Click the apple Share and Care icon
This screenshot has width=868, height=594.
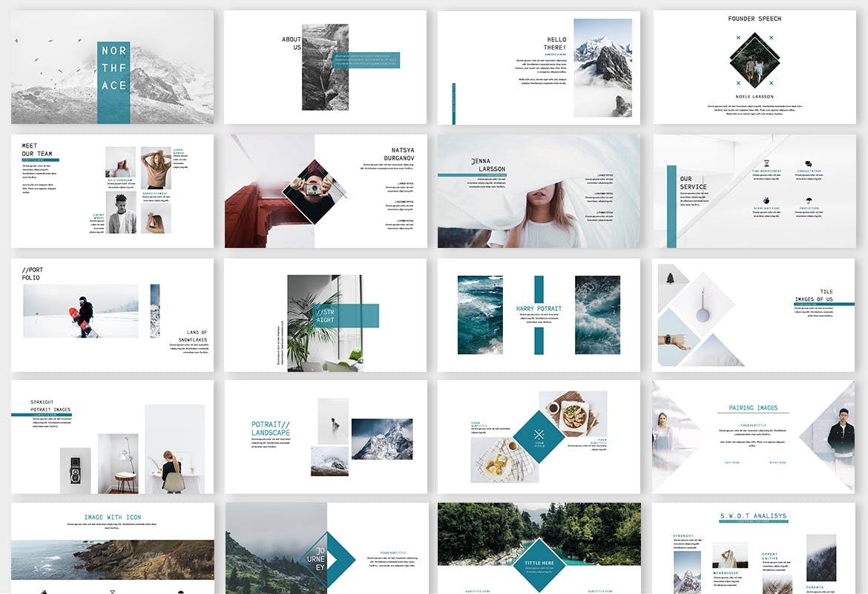pos(766,200)
